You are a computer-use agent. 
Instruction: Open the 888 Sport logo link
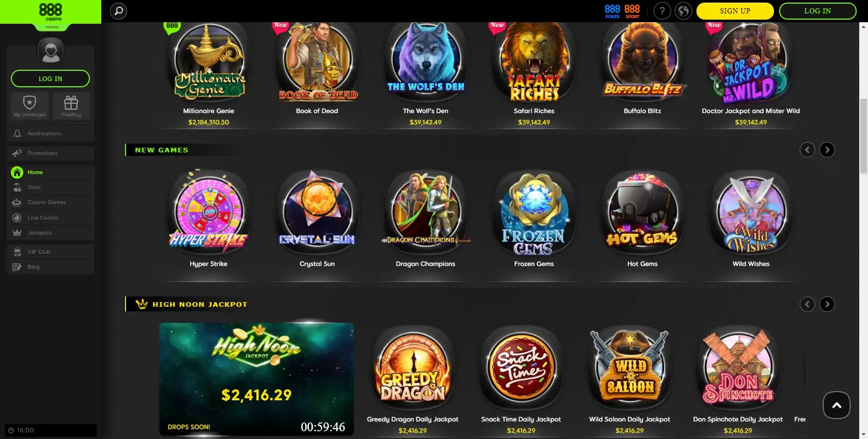[x=632, y=11]
